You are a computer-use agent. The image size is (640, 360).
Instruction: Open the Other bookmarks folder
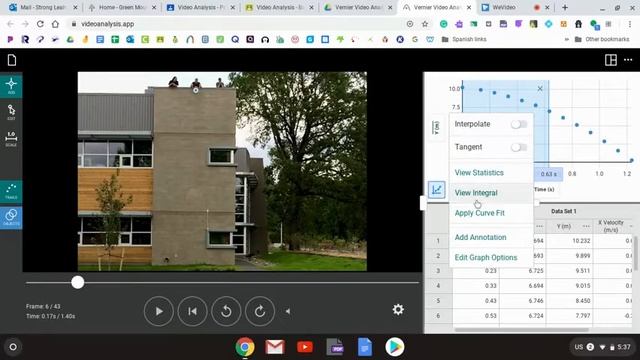602,39
